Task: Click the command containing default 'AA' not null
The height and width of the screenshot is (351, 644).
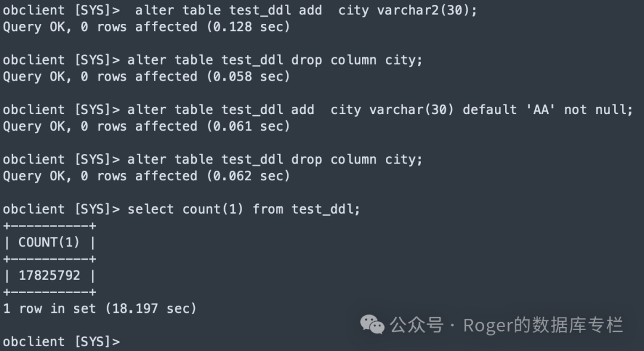Action: click(380, 110)
